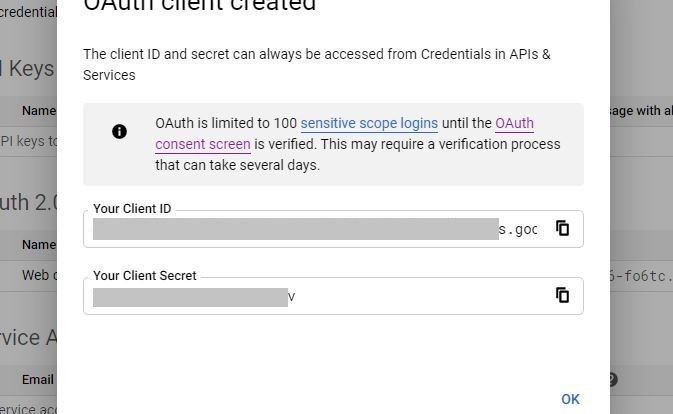The height and width of the screenshot is (414, 673).
Task: Click the 'credential' text in top-left background
Action: 28,12
